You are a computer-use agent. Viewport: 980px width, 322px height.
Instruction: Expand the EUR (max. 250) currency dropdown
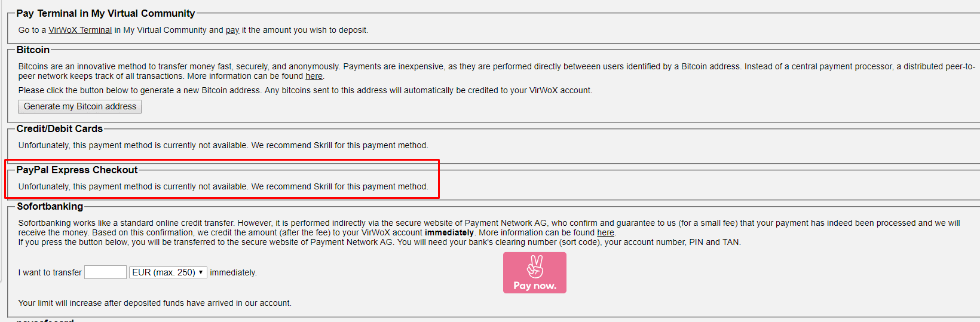(x=168, y=272)
